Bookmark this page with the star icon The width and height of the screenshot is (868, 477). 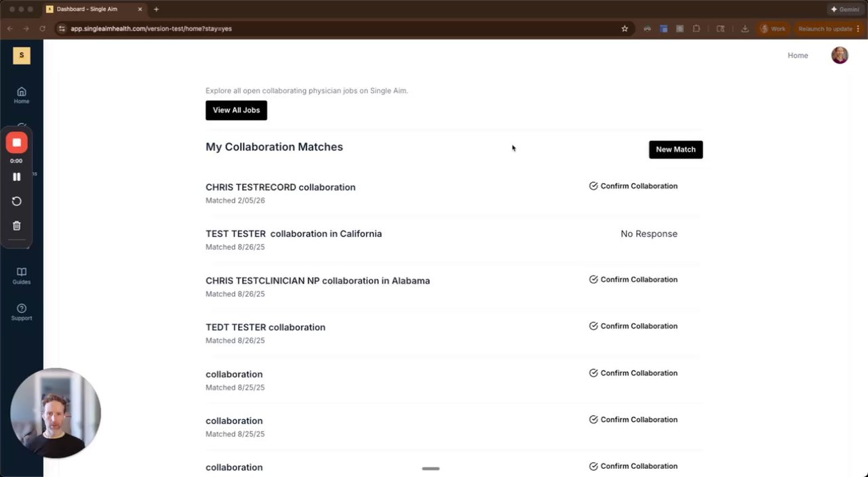[625, 28]
